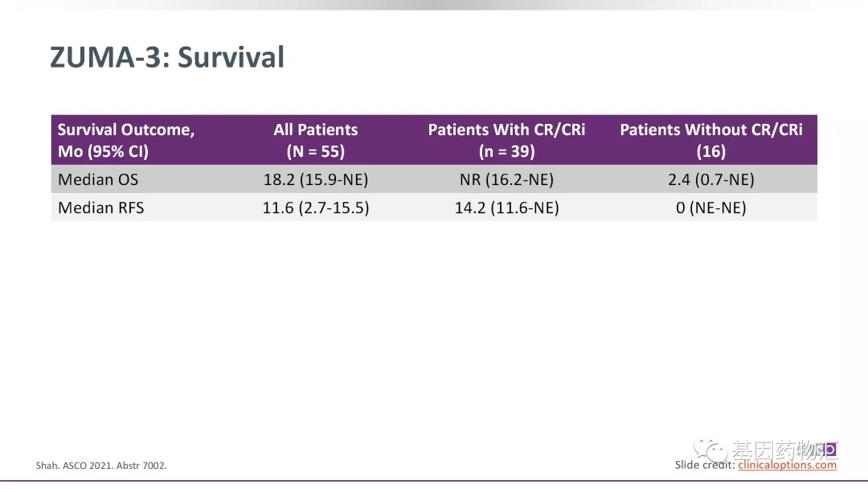Click the Slide credit label text

(705, 465)
